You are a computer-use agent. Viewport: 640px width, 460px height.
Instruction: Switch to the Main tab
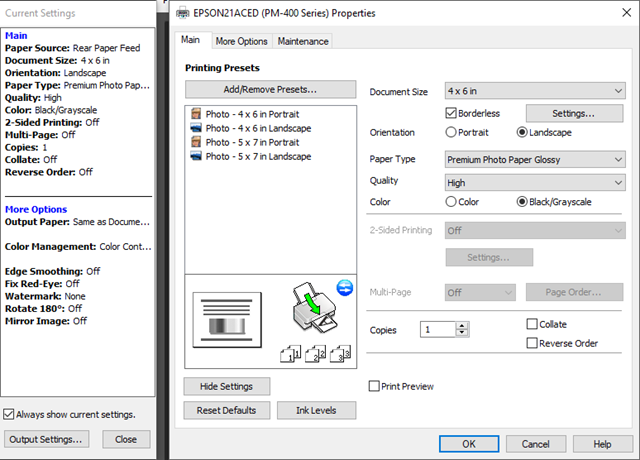(x=191, y=40)
